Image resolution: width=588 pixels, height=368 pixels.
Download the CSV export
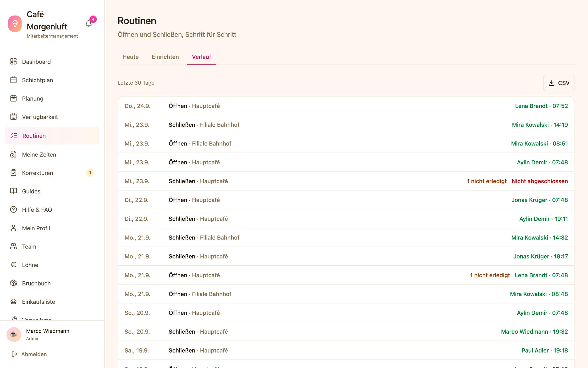pos(559,83)
